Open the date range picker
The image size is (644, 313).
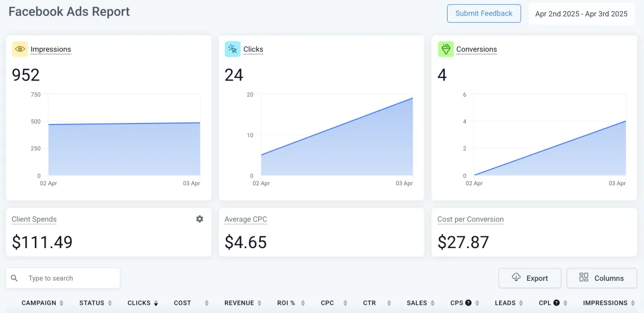[x=581, y=14]
